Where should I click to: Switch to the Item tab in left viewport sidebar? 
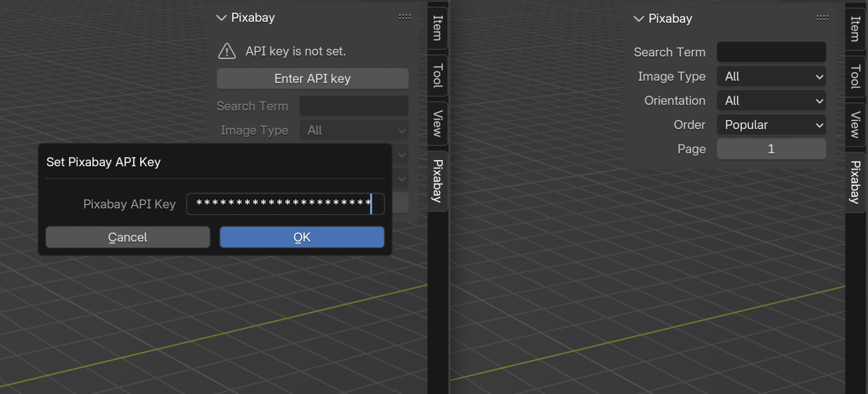[437, 28]
